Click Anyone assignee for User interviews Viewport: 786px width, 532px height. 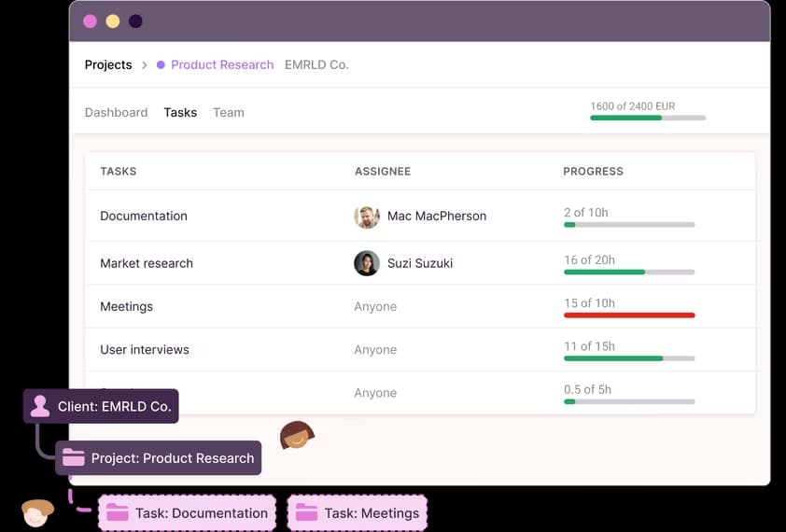tap(375, 350)
